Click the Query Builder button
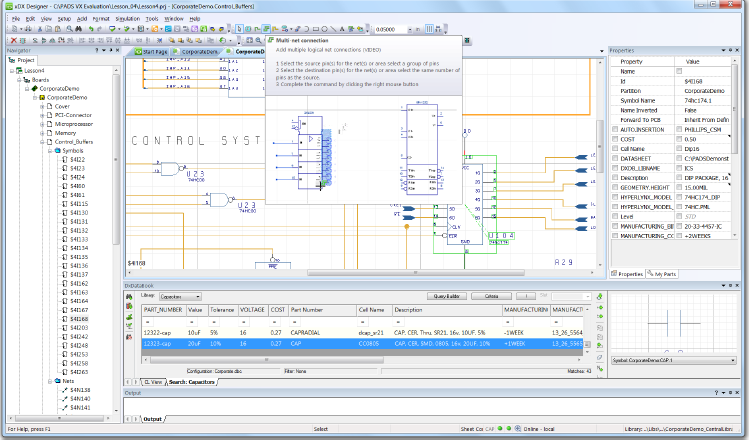Viewport: 749px width, 441px height. [446, 297]
